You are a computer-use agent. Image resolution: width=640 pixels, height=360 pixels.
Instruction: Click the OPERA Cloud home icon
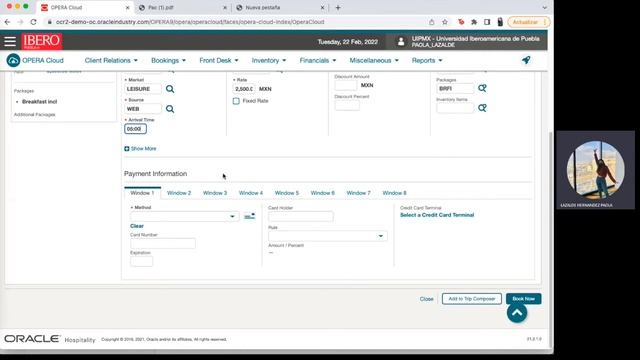(x=13, y=60)
